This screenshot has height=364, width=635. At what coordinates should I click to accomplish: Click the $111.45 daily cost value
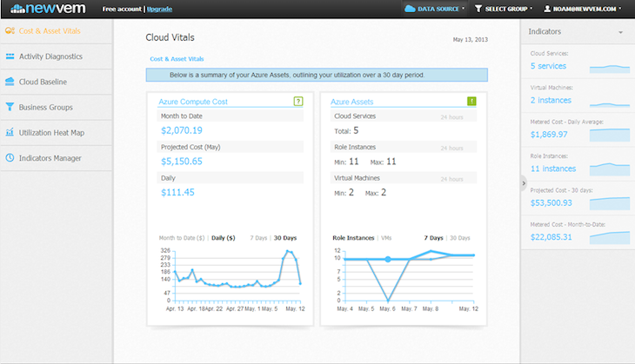coord(177,193)
